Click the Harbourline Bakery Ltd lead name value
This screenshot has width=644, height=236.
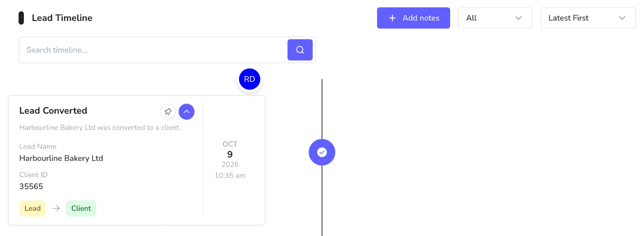(x=61, y=158)
